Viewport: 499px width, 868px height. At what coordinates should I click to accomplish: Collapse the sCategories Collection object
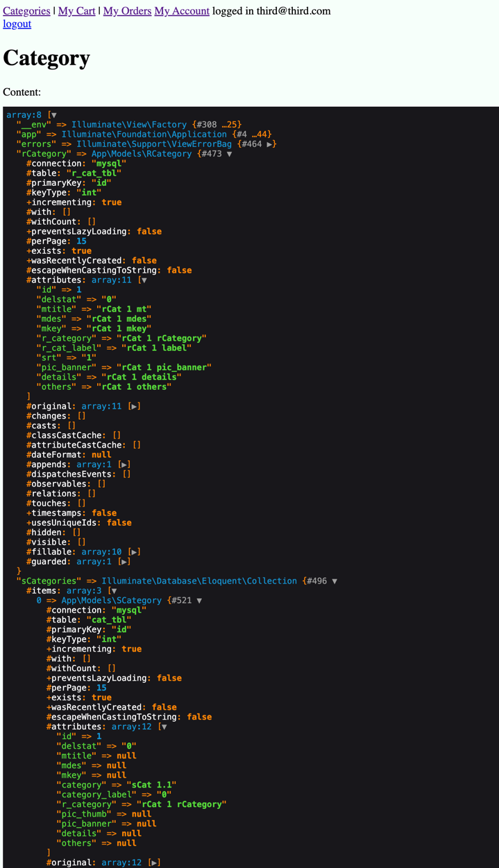335,581
